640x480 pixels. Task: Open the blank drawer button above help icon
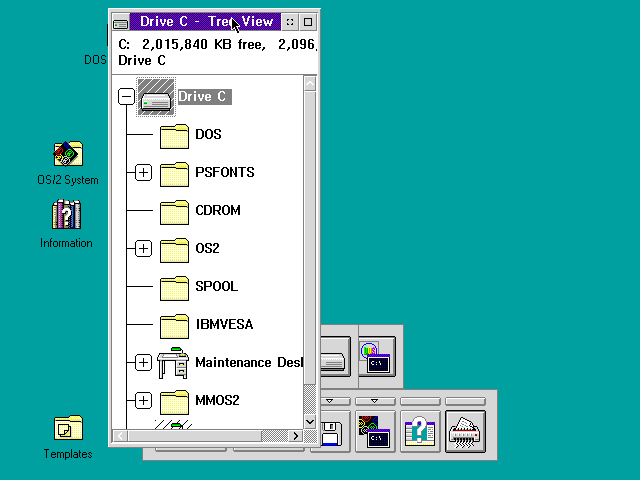pos(420,401)
